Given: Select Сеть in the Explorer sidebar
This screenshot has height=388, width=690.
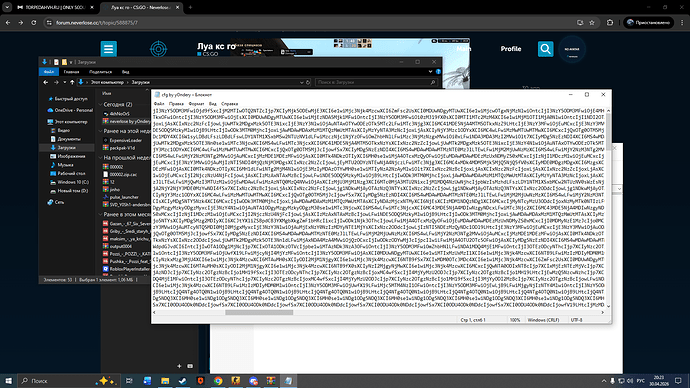Looking at the screenshot, I should (55, 202).
